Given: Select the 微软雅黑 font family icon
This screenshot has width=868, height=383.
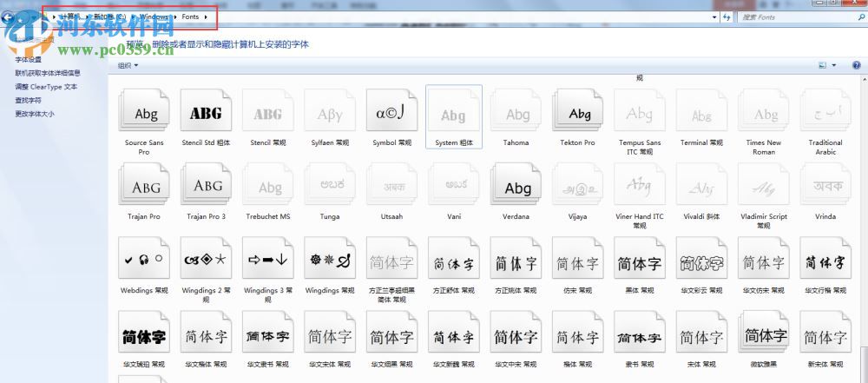Looking at the screenshot, I should pyautogui.click(x=764, y=332).
